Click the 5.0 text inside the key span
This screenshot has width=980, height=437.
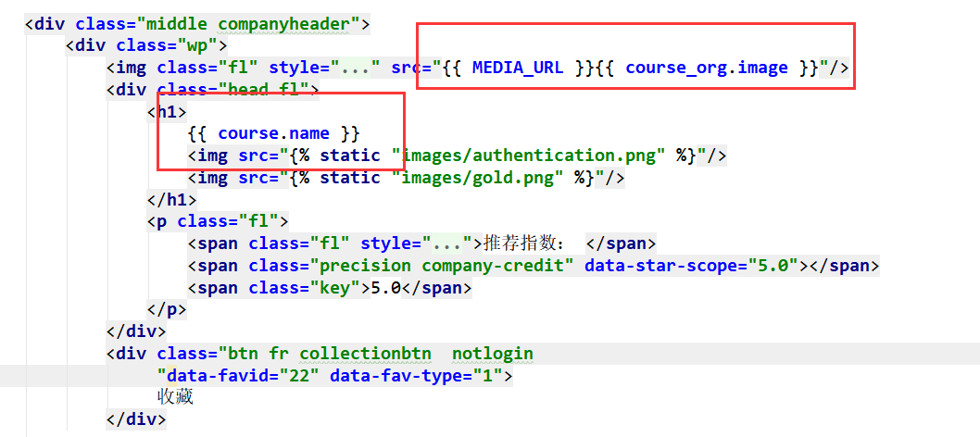386,288
